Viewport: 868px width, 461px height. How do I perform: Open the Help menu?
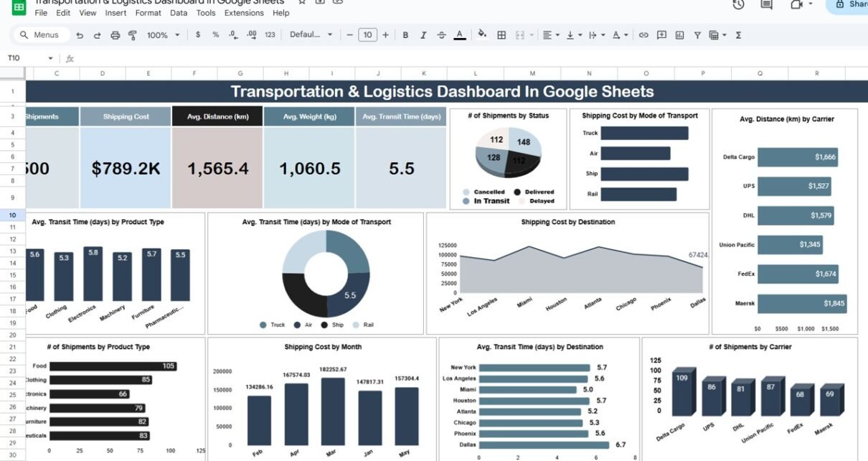[281, 13]
